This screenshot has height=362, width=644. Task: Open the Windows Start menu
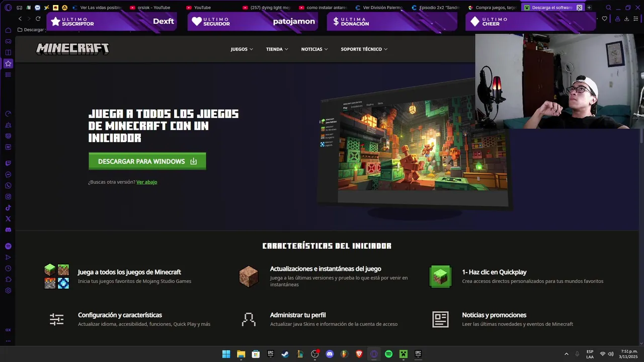[226, 354]
